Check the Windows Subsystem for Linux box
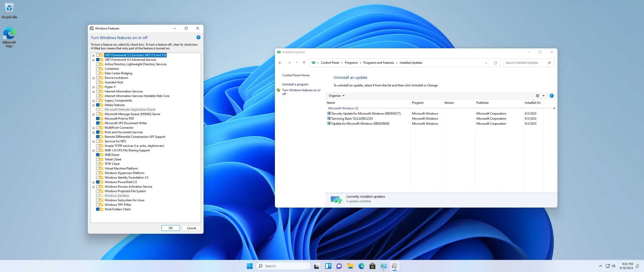The height and width of the screenshot is (272, 644). click(x=98, y=200)
